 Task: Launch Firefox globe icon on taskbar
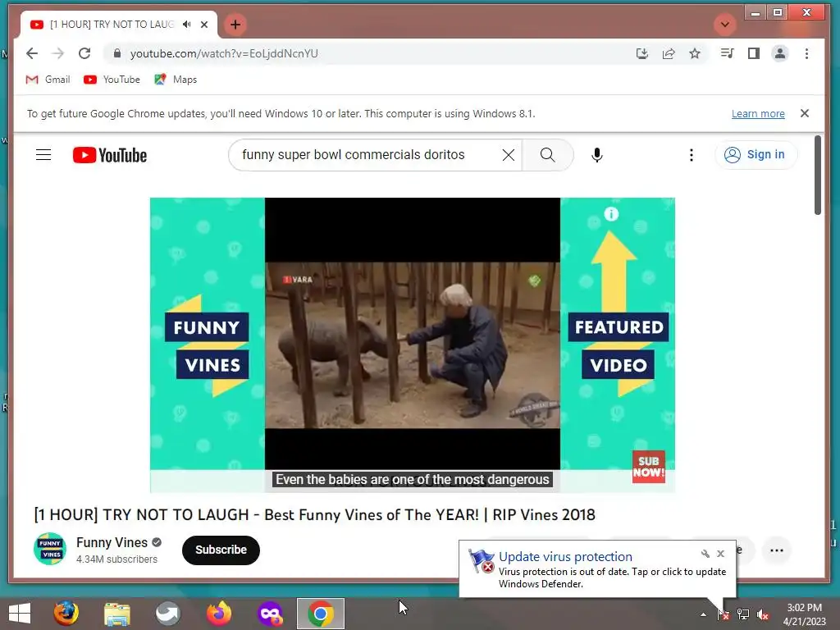coord(66,614)
